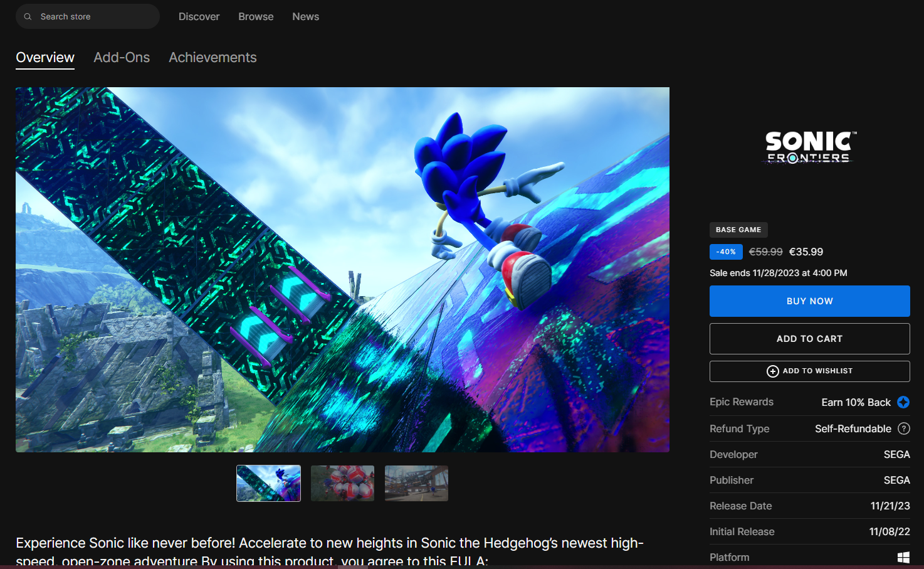Image resolution: width=924 pixels, height=569 pixels.
Task: Click the Epic Rewards blue badge icon
Action: [x=903, y=402]
